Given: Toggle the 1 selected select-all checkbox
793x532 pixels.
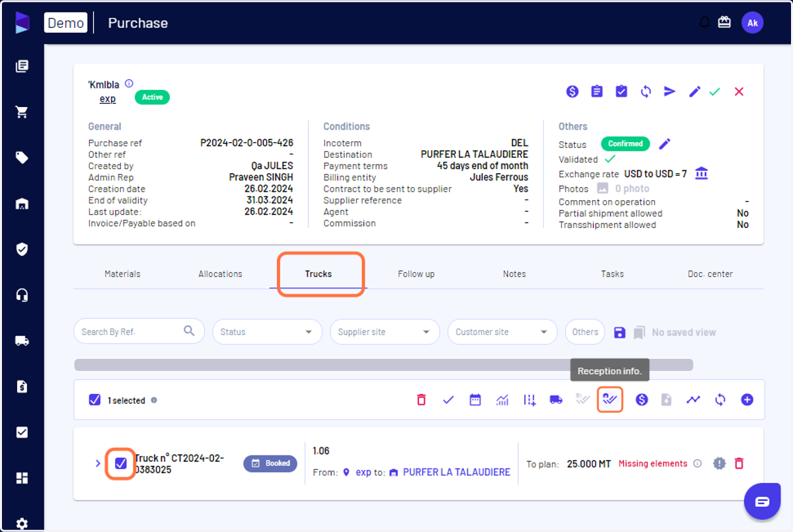Looking at the screenshot, I should 94,400.
